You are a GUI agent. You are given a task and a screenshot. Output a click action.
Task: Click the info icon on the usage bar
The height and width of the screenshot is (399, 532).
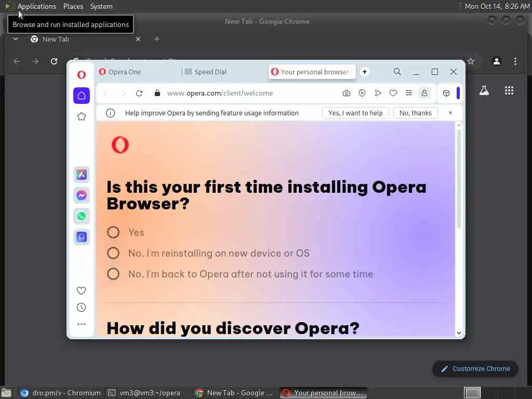(110, 113)
